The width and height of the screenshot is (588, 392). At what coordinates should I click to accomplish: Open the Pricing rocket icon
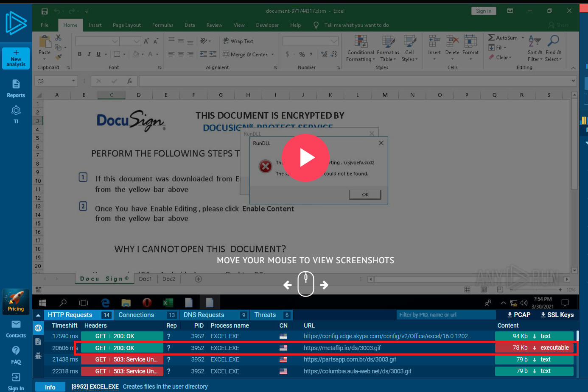pos(16,301)
